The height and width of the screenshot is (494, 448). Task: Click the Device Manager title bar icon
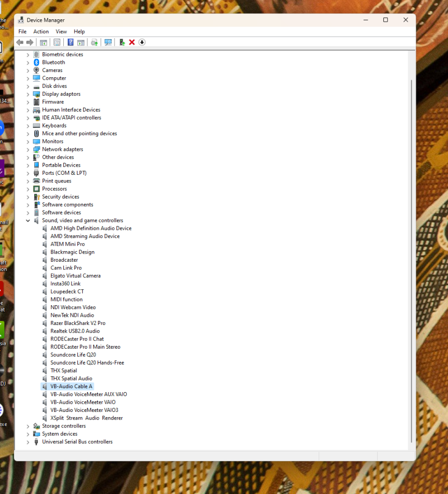[x=21, y=20]
